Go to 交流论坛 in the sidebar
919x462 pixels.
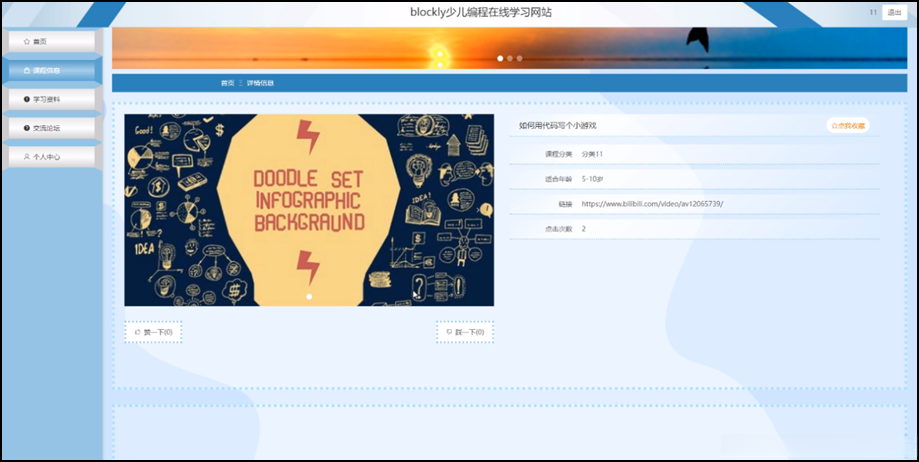point(52,128)
